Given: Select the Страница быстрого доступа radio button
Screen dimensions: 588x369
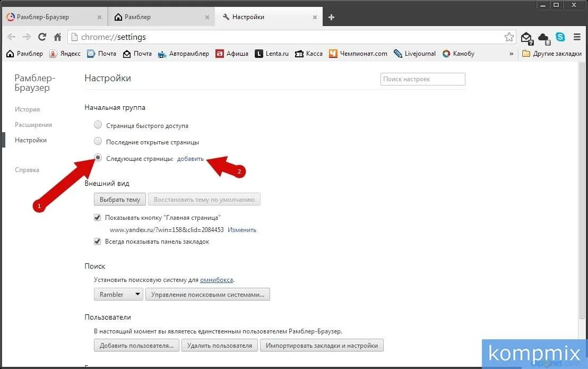Looking at the screenshot, I should point(98,124).
